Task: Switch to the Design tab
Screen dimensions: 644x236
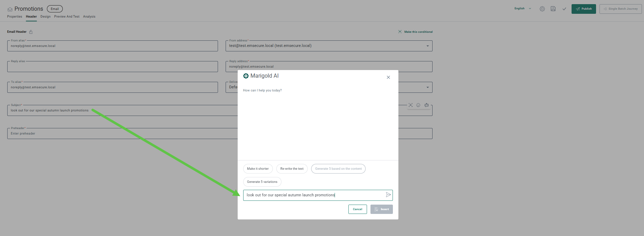Action: (45, 17)
